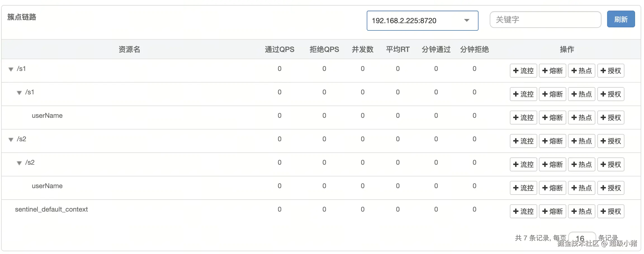Collapse the nested /s2 child node
644x254 pixels.
point(19,163)
